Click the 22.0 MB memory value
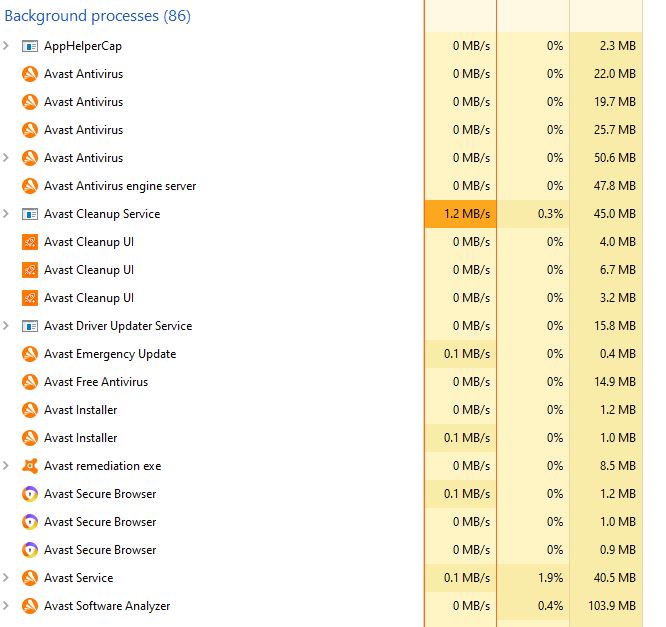The image size is (666, 627). coord(615,73)
